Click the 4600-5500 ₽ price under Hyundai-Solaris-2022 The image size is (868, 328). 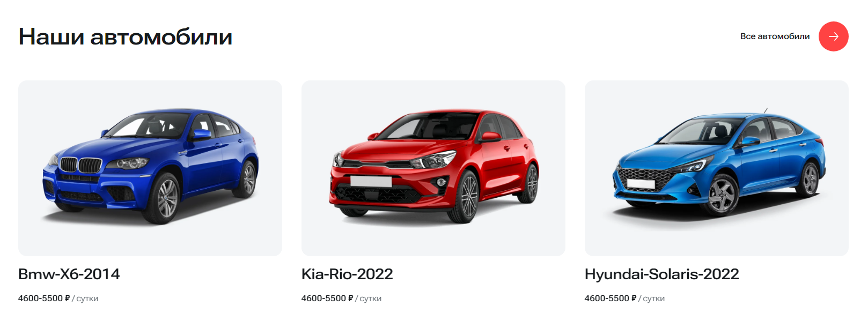[610, 298]
